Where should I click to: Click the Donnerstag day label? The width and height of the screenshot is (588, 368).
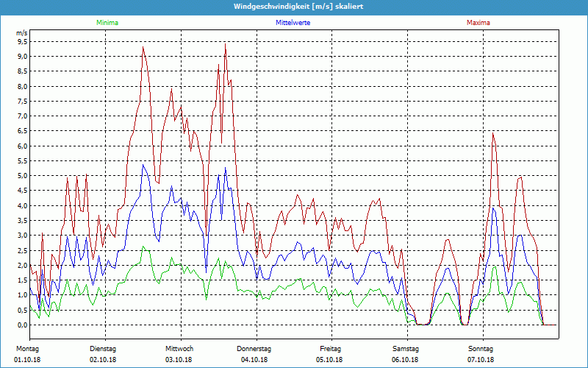pos(254,349)
